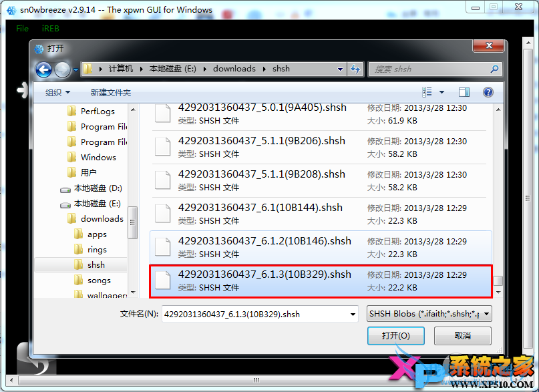
Task: Click the file list scroll up arrow
Action: (x=498, y=110)
